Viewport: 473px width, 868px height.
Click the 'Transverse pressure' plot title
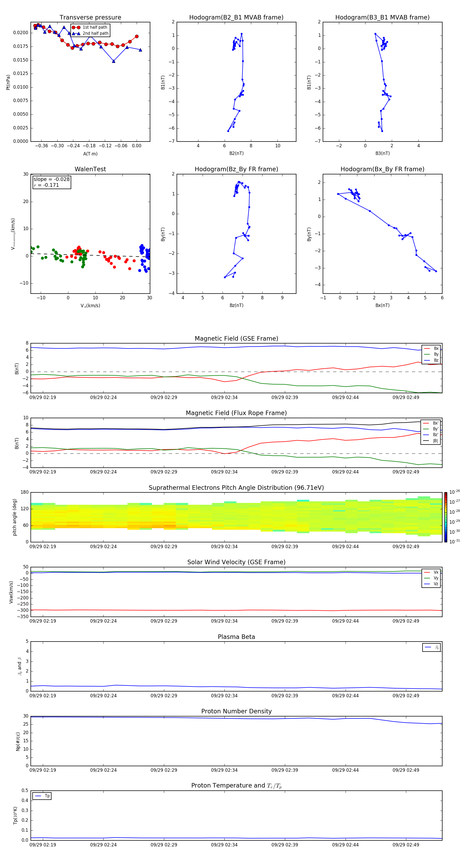90,18
